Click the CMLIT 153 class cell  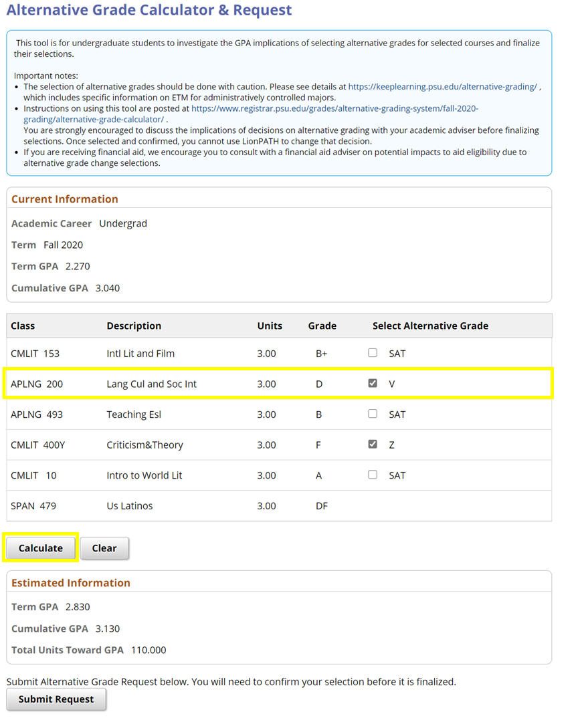pyautogui.click(x=35, y=354)
